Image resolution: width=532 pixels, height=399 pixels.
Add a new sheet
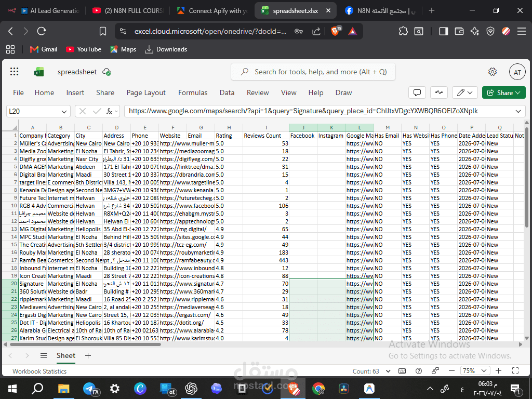tap(88, 355)
